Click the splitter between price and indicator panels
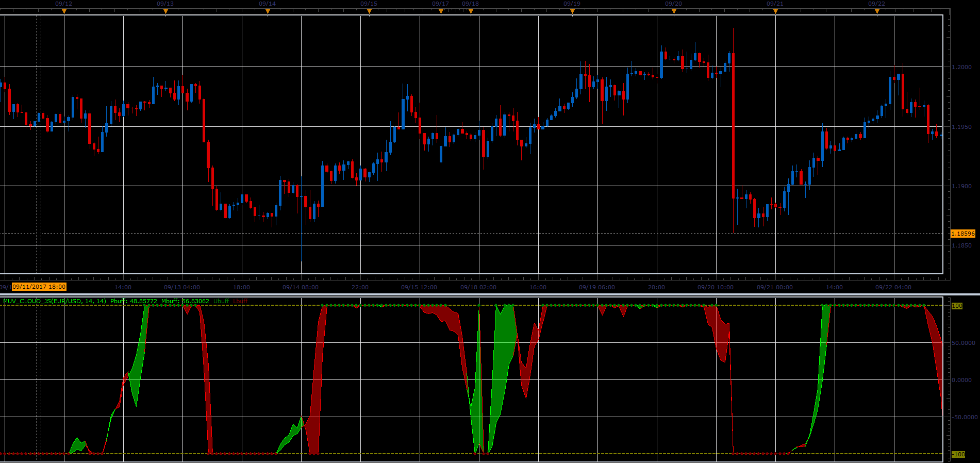Viewport: 980px width, 463px height. (x=490, y=294)
